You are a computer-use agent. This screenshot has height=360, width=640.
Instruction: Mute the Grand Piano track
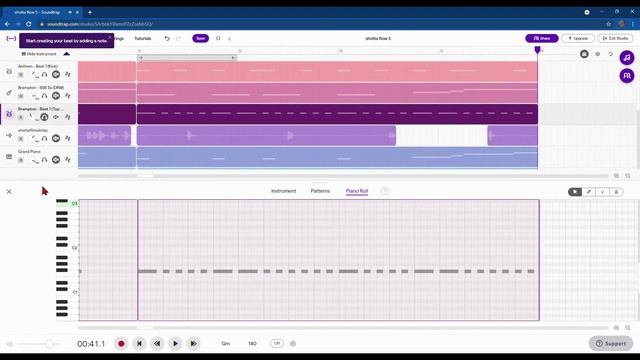tap(56, 160)
